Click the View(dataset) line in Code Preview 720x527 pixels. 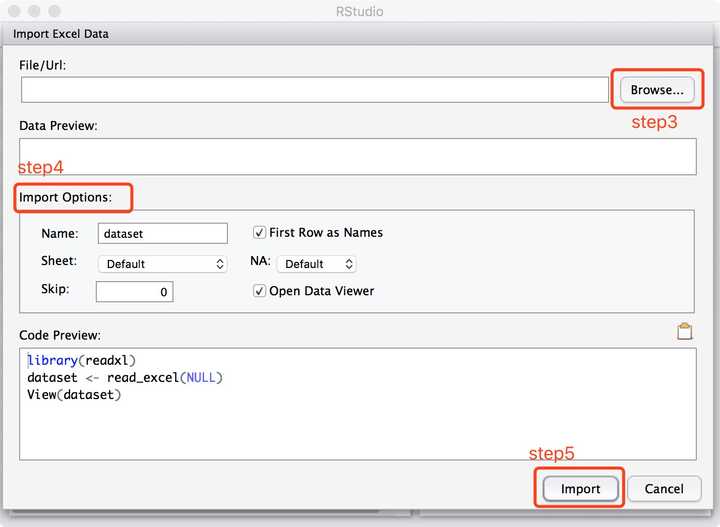tap(73, 394)
